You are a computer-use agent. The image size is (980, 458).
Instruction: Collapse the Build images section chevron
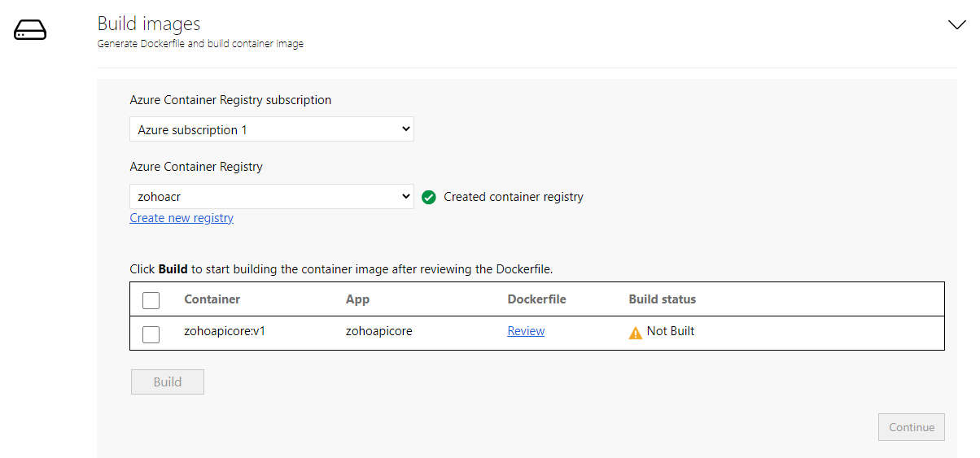[956, 25]
